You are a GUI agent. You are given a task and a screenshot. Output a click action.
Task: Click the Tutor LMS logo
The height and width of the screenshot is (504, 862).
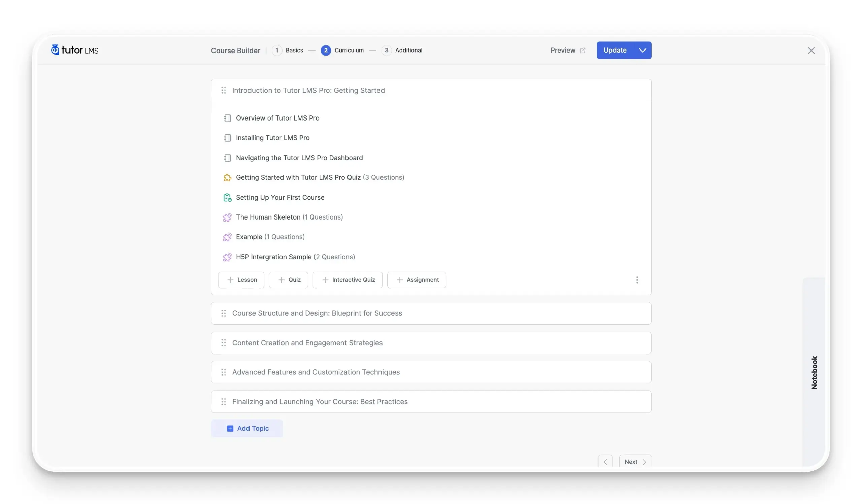pos(74,50)
